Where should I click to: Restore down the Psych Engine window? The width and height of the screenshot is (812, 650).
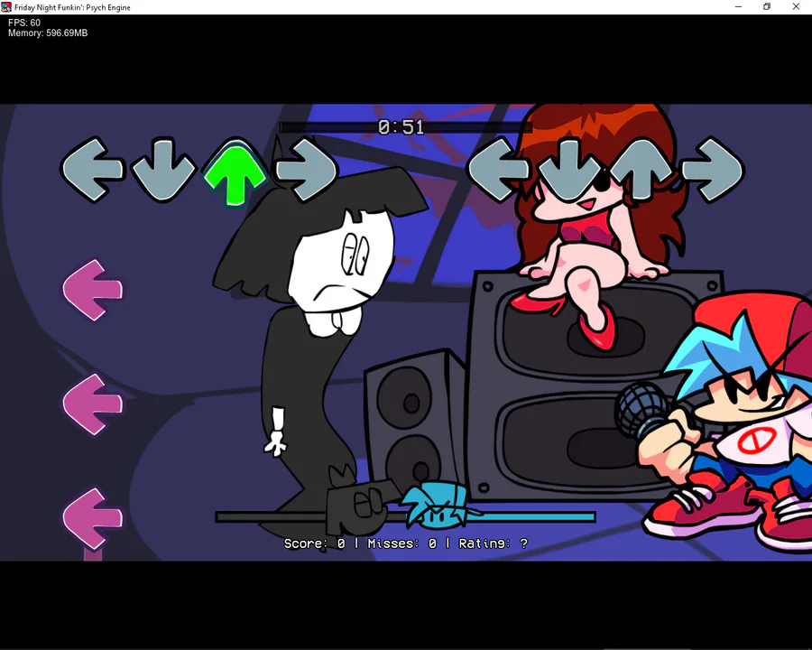767,6
